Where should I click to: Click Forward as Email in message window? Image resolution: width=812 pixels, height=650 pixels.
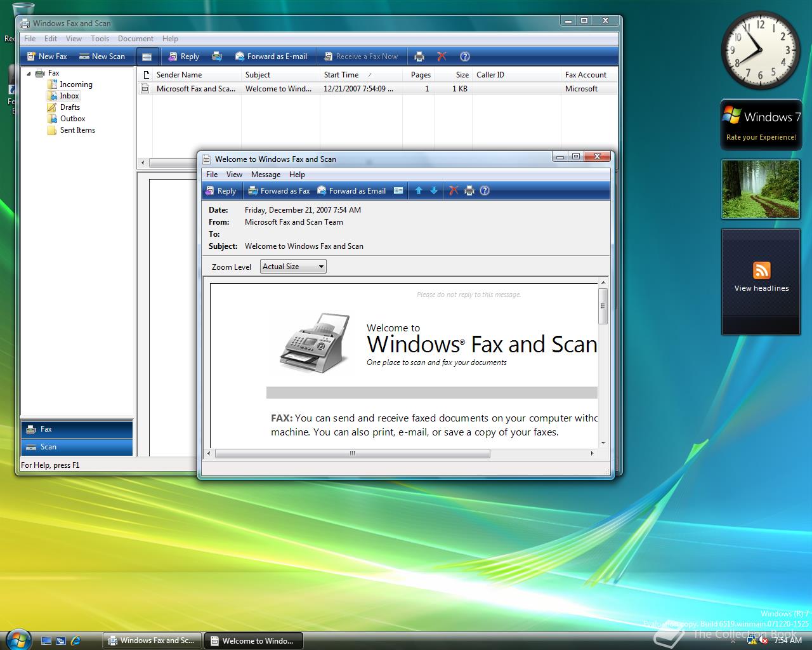click(351, 191)
